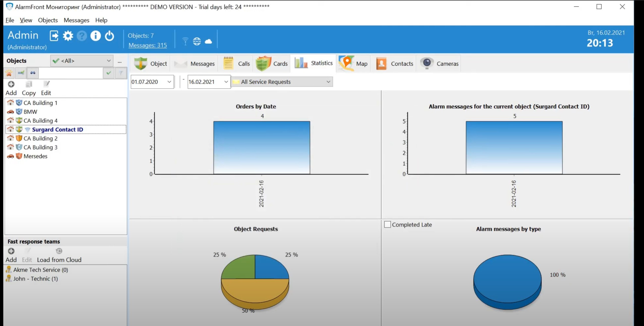Switch to the Messages tab
Screen dimensions: 644x326
click(194, 63)
